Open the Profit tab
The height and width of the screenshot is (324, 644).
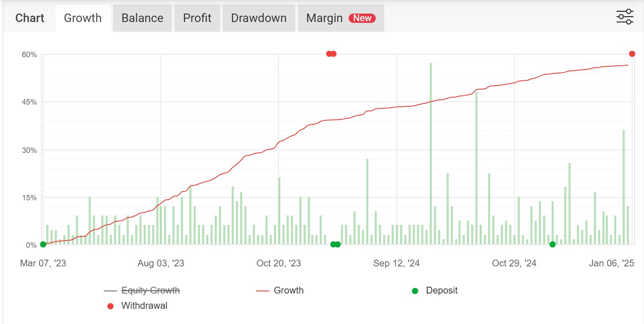click(197, 18)
